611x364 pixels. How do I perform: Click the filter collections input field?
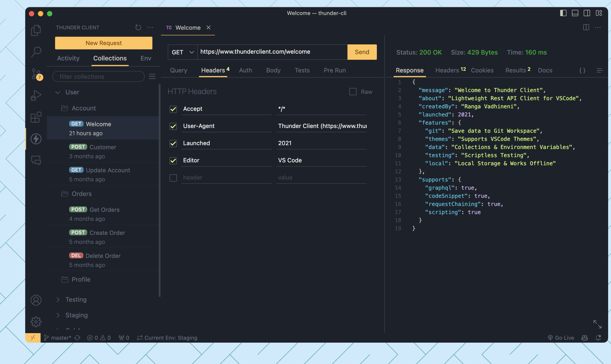(98, 76)
